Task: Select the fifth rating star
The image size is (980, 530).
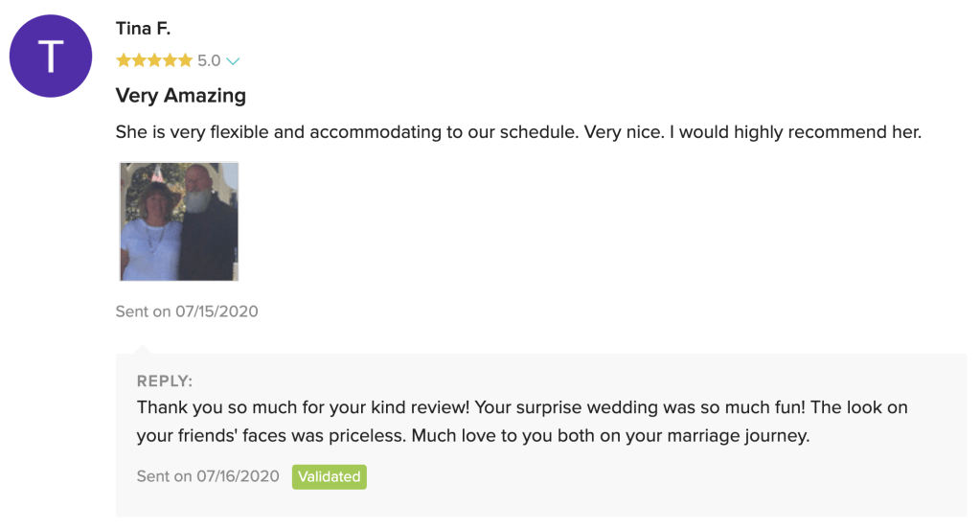Action: click(x=185, y=61)
